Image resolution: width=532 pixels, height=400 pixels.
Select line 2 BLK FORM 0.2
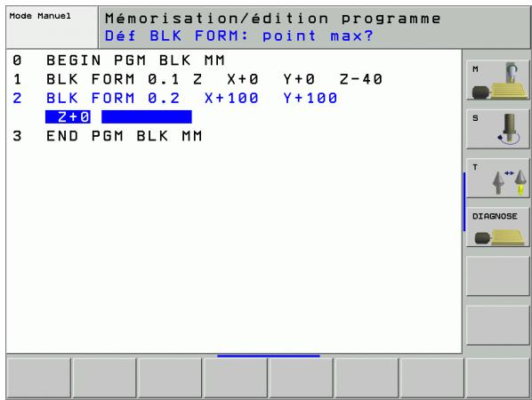175,99
